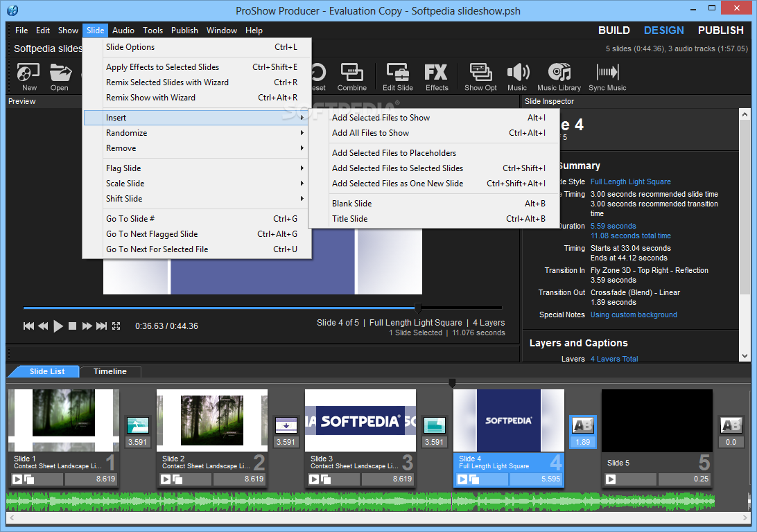Expand the Flag Slide submenu

(x=197, y=168)
